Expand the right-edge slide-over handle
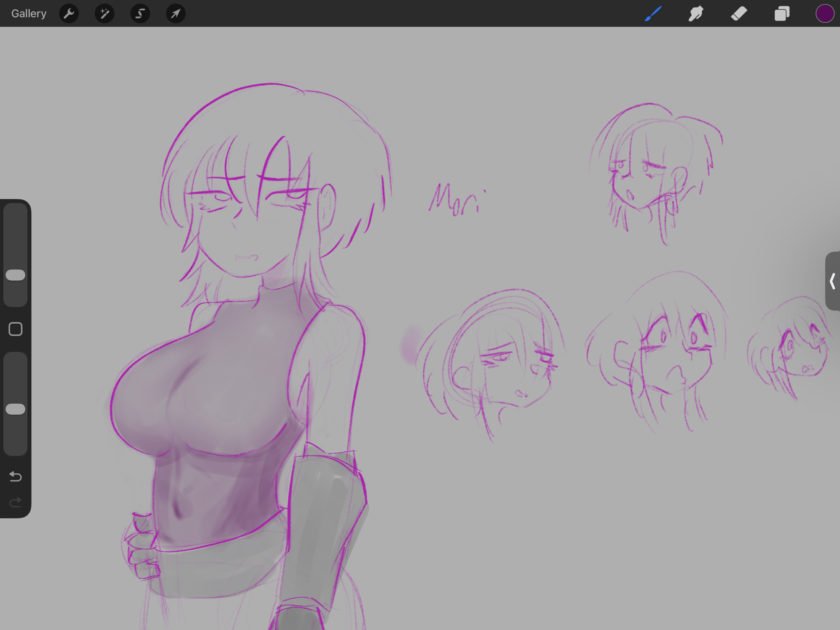 [832, 281]
